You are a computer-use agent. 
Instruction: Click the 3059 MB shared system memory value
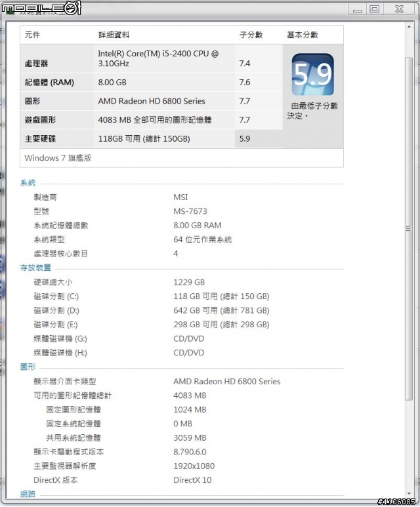pos(190,438)
